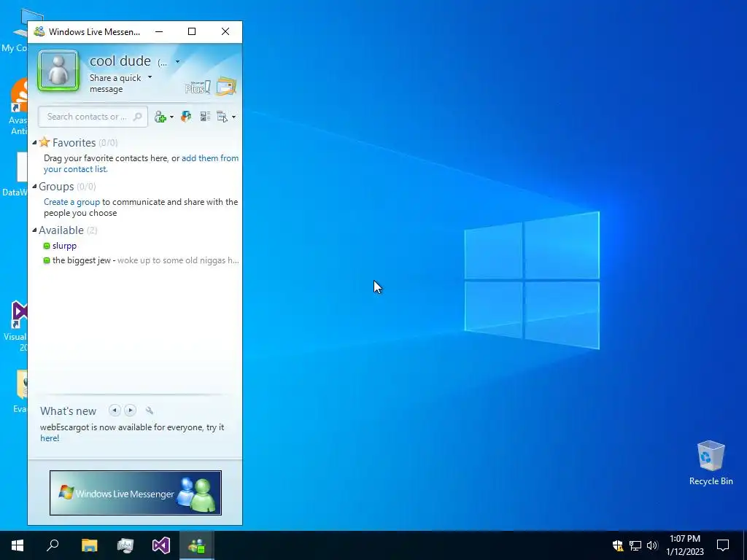This screenshot has height=560, width=747.
Task: Open taskbar Search magnifier
Action: tap(53, 545)
